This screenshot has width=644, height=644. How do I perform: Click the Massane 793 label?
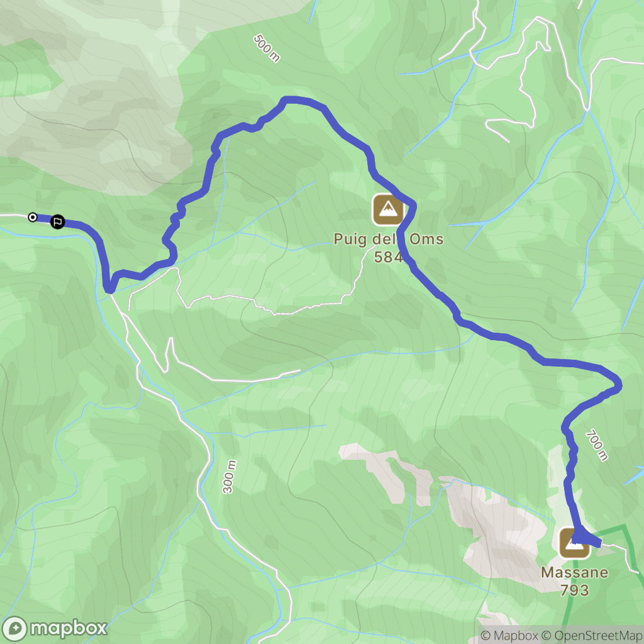(x=575, y=581)
